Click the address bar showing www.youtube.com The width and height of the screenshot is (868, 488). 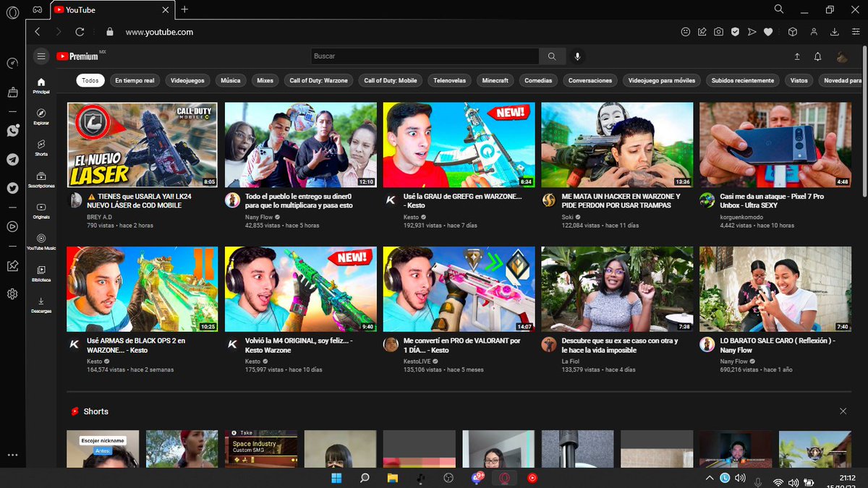point(159,32)
